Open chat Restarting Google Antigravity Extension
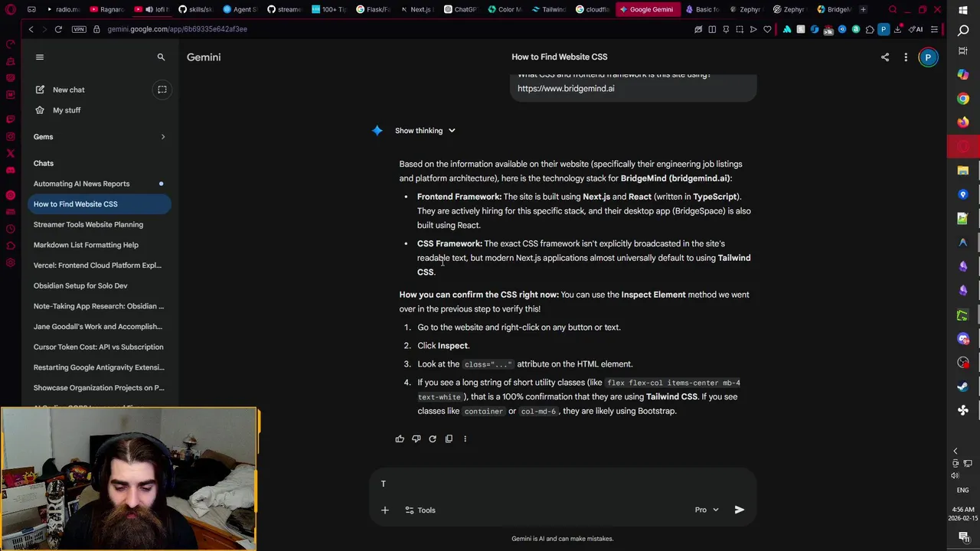The width and height of the screenshot is (980, 551). click(x=100, y=367)
